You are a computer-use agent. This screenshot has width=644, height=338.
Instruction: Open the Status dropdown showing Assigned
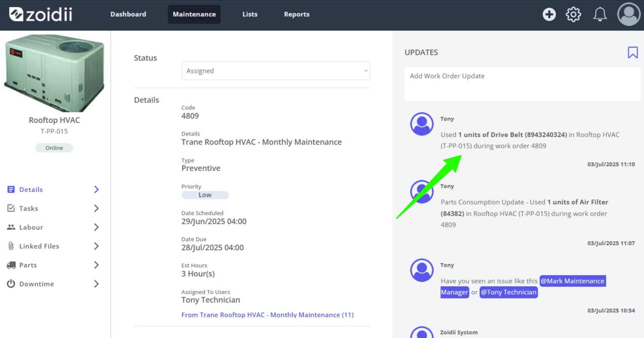[276, 70]
